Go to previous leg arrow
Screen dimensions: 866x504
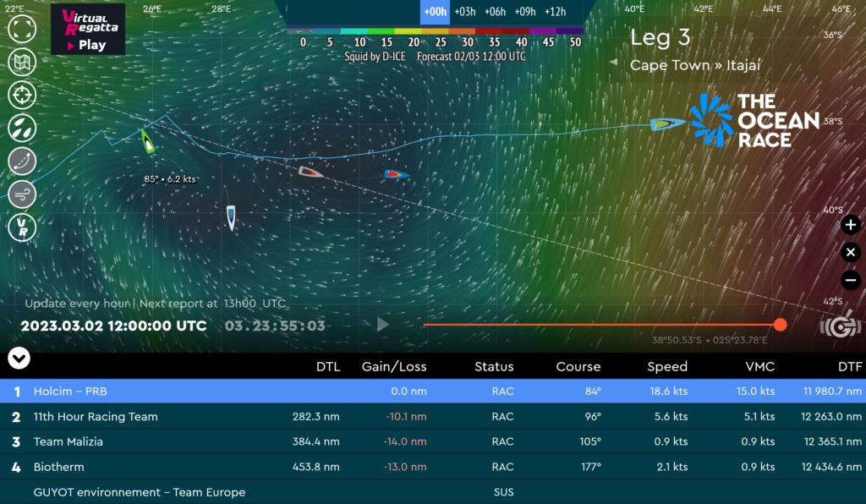[613, 63]
